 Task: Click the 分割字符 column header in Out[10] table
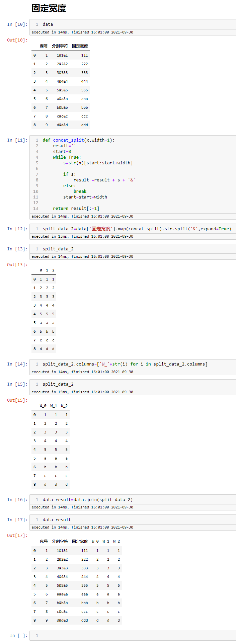(60, 46)
